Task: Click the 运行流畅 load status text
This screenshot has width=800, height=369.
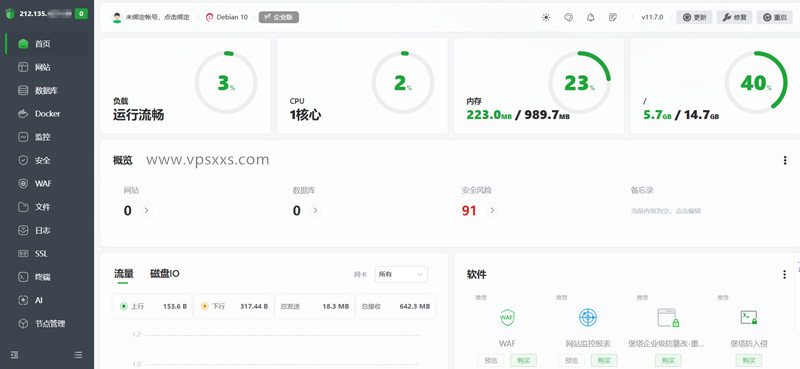Action: point(138,115)
